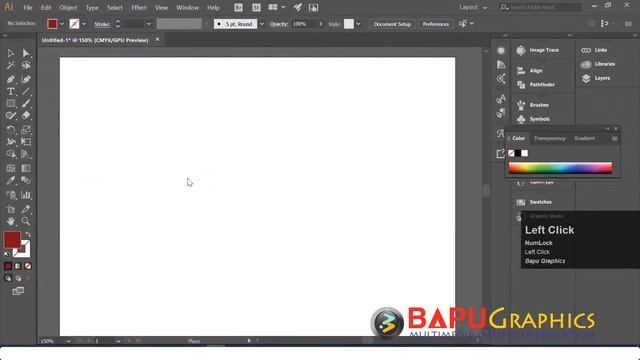640x360 pixels.
Task: Select the Curvature tool
Action: pos(26,79)
